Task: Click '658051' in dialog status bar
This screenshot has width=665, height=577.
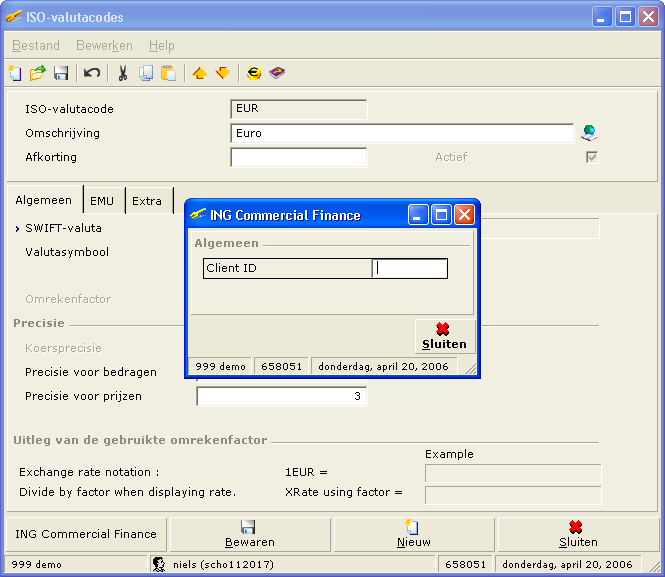Action: (282, 367)
